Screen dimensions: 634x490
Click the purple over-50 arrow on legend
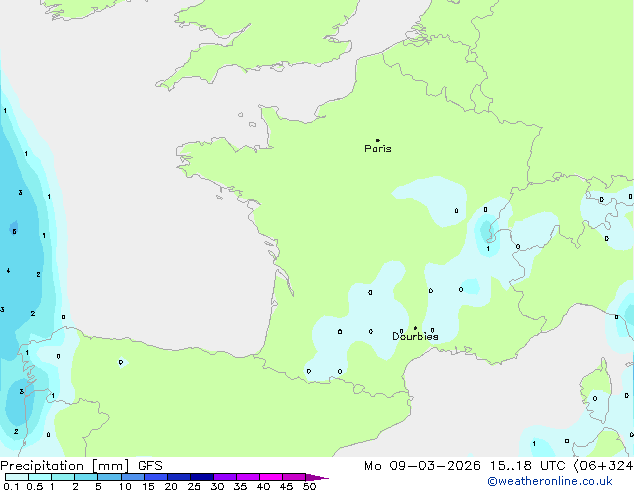[317, 477]
